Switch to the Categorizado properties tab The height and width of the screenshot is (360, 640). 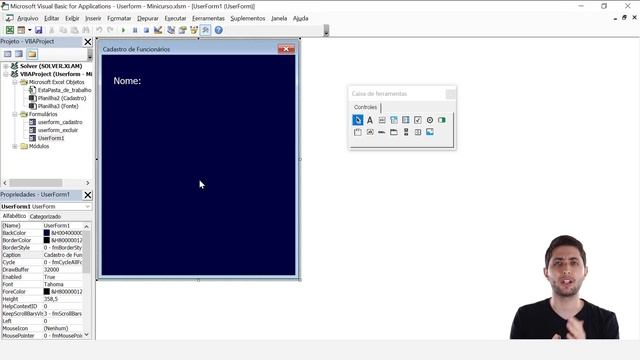coord(45,216)
